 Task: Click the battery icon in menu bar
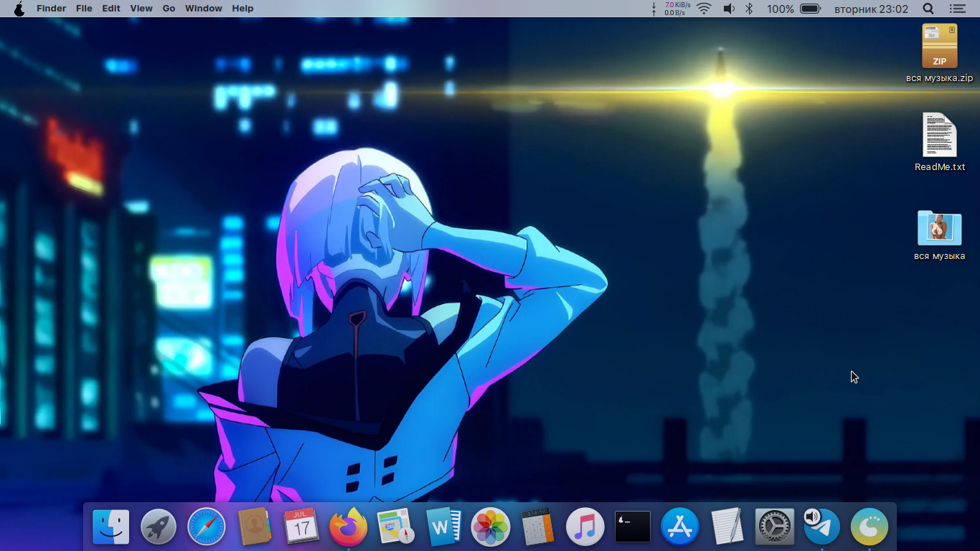pyautogui.click(x=810, y=9)
